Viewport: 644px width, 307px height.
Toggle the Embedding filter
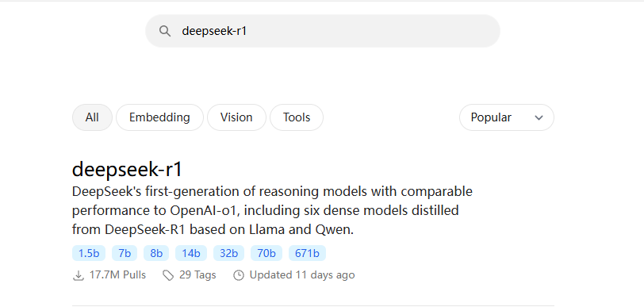click(159, 117)
